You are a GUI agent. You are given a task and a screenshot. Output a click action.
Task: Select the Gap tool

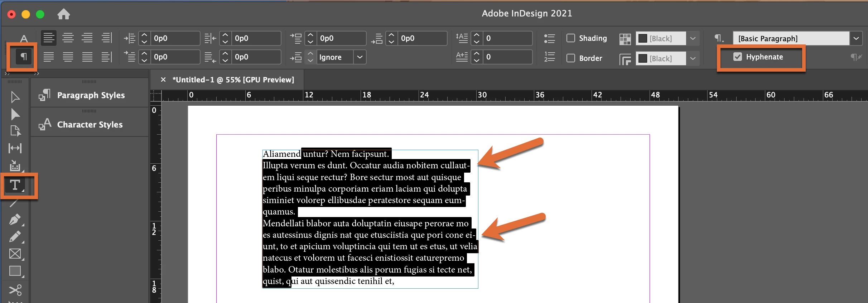tap(15, 148)
